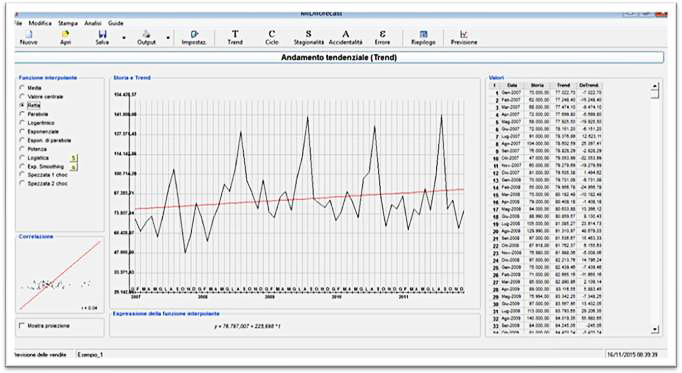Image resolution: width=682 pixels, height=373 pixels.
Task: Select the Valore centrale radio button
Action: (x=22, y=97)
